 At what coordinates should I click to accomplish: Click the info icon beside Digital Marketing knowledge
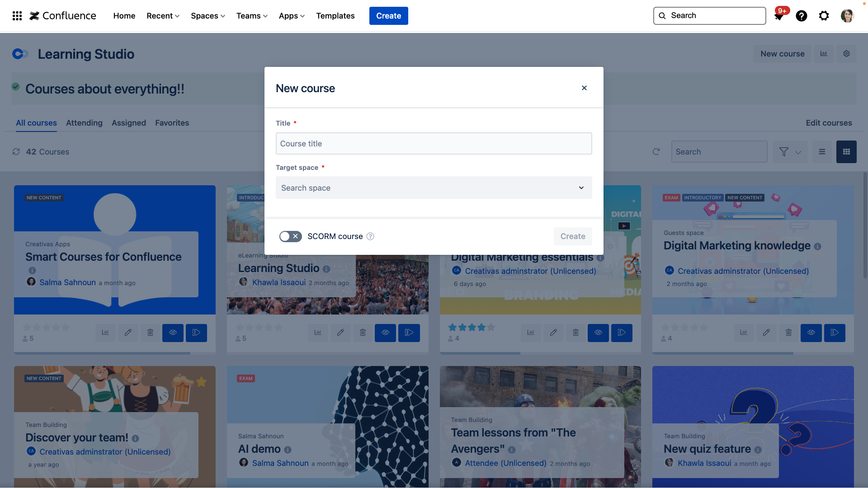[817, 247]
